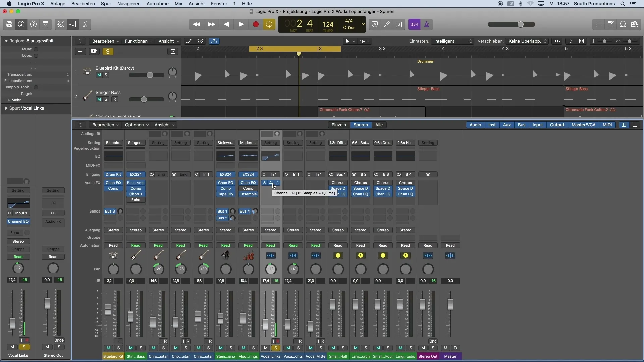Click the Bus 3 send on Bluebird Kit
This screenshot has height=362, width=644.
coord(110,211)
